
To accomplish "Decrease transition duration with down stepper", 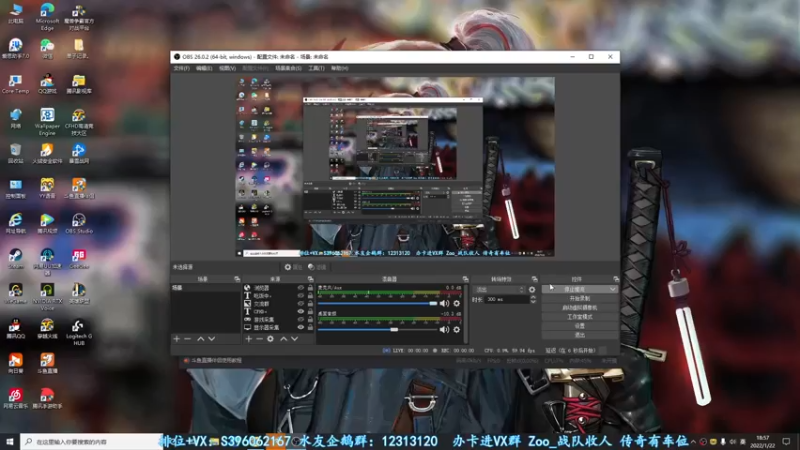I will 533,302.
